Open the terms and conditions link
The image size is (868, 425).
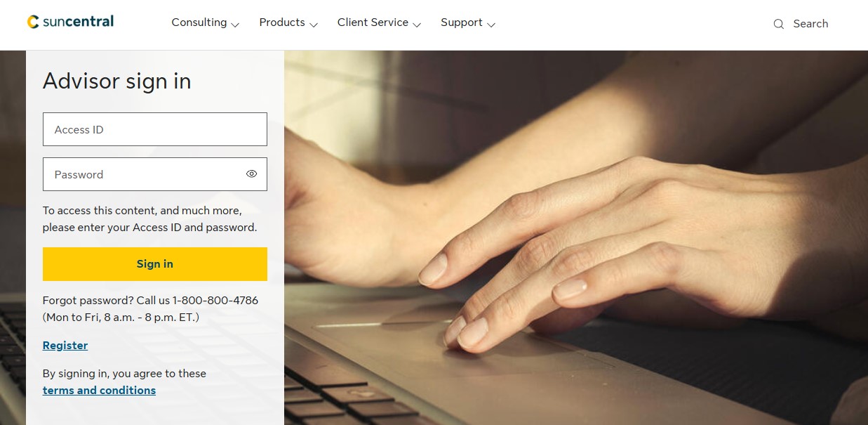coord(99,391)
